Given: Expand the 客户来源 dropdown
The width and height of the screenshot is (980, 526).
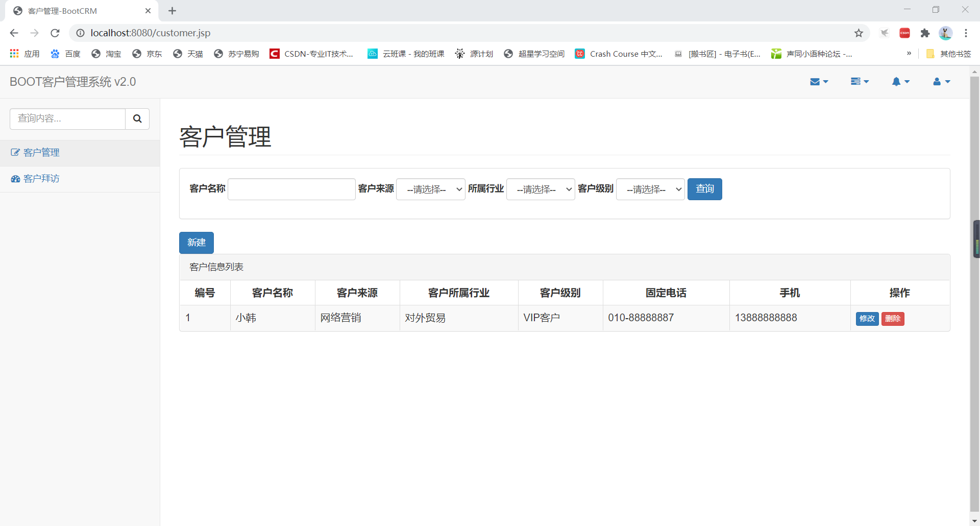Looking at the screenshot, I should [x=431, y=189].
